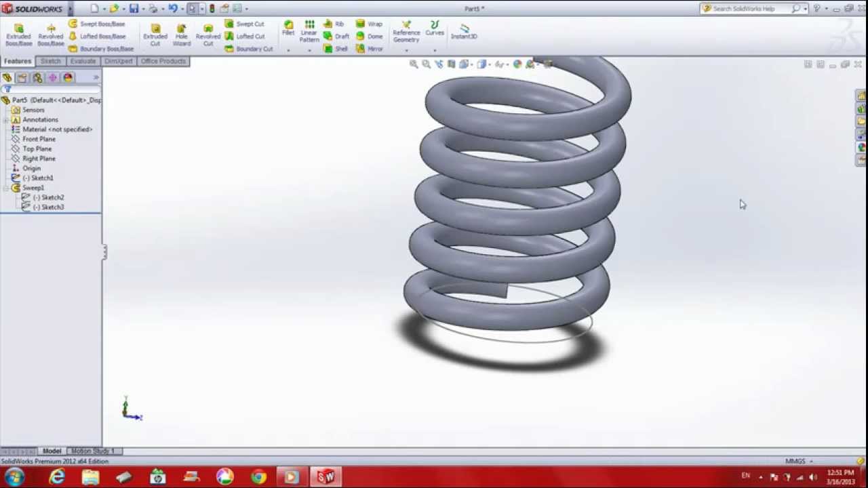Click the feature tree filter field
This screenshot has height=488, width=868.
click(x=52, y=89)
